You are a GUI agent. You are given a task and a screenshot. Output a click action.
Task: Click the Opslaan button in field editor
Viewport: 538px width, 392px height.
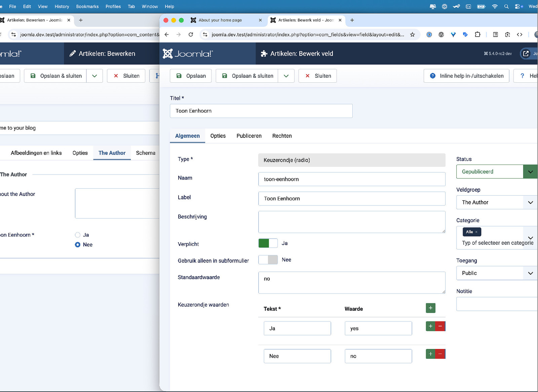pos(191,76)
